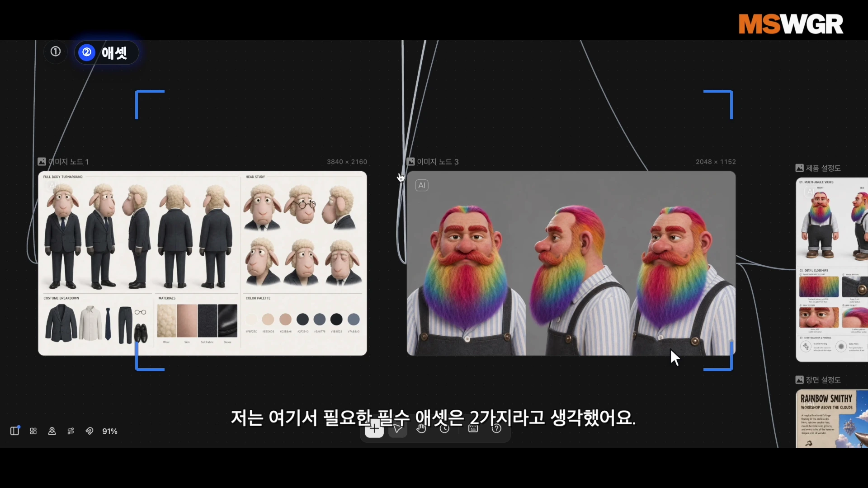Open the keyboard shortcuts icon in toolbar
Image resolution: width=868 pixels, height=488 pixels.
[x=473, y=428]
